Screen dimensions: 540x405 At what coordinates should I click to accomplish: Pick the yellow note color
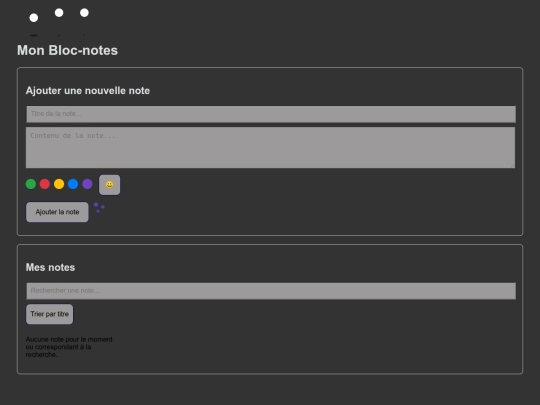(59, 184)
